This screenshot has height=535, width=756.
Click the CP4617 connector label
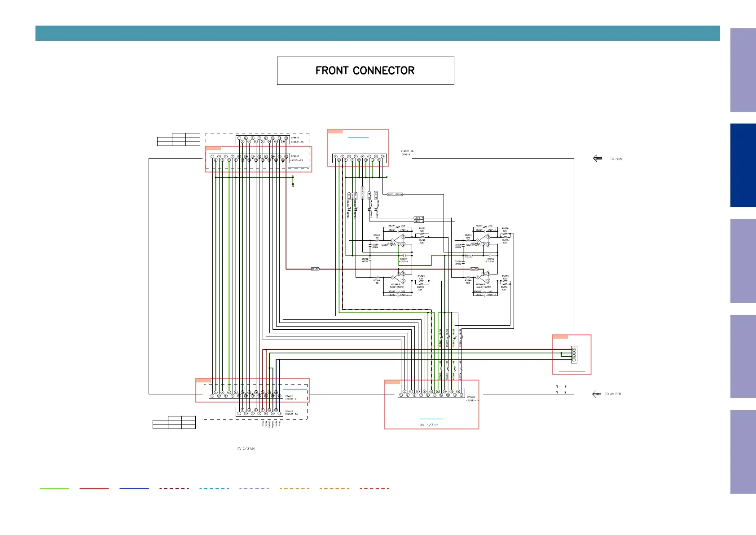tap(295, 138)
